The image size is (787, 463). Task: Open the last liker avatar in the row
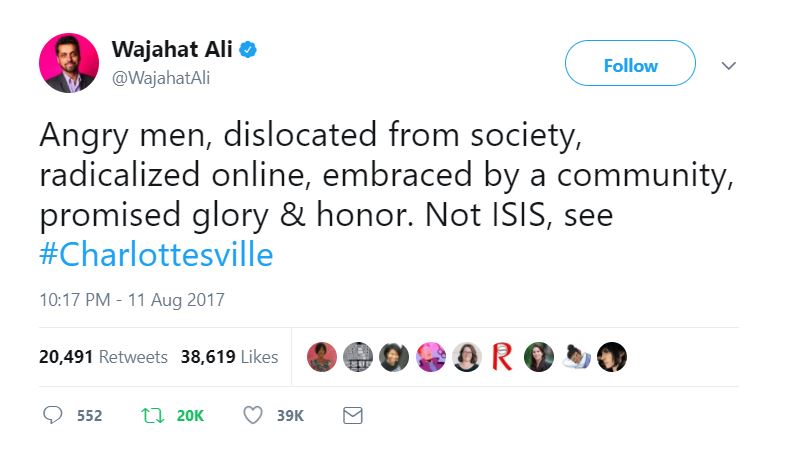pyautogui.click(x=611, y=357)
